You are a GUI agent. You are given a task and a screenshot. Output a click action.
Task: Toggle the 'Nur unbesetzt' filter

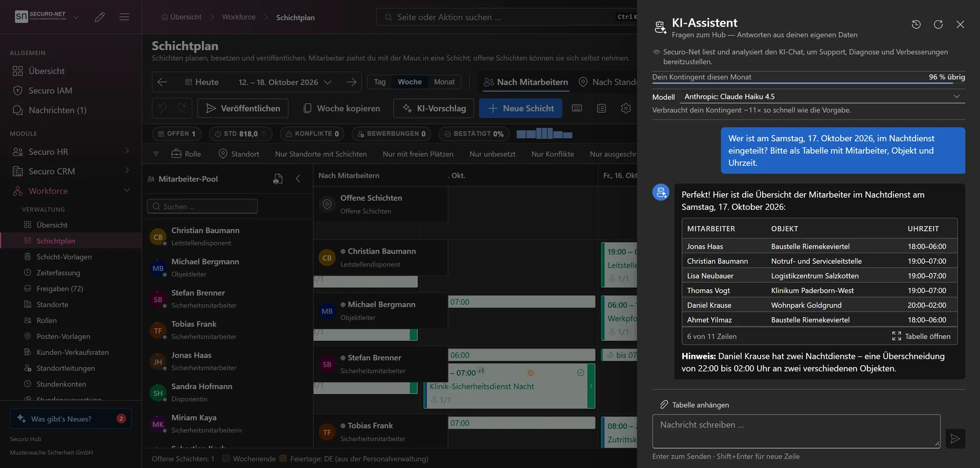(x=493, y=154)
